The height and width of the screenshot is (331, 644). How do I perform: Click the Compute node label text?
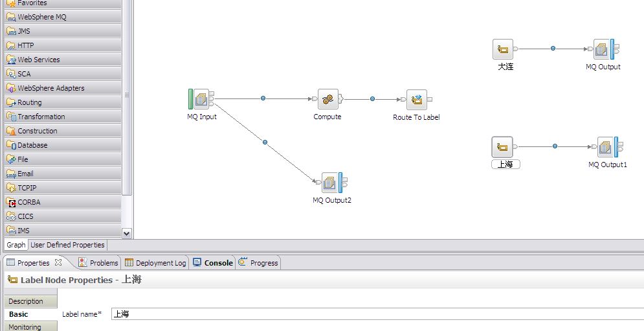(328, 117)
